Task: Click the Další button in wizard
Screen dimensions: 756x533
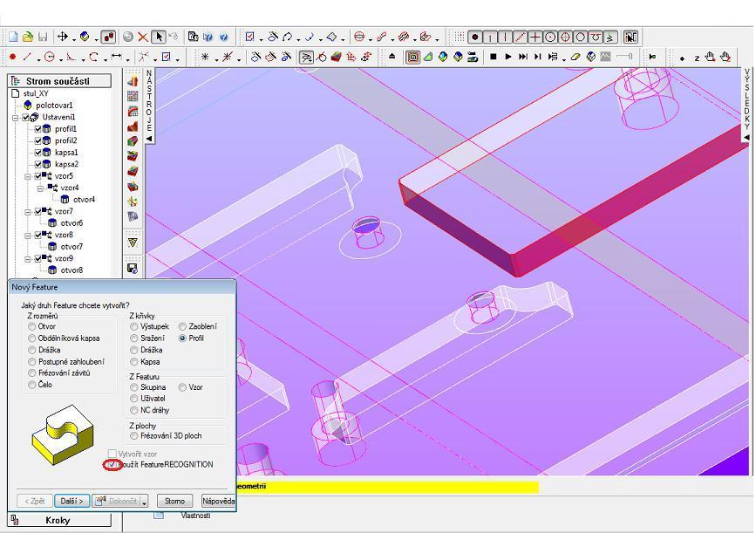Action: point(71,501)
